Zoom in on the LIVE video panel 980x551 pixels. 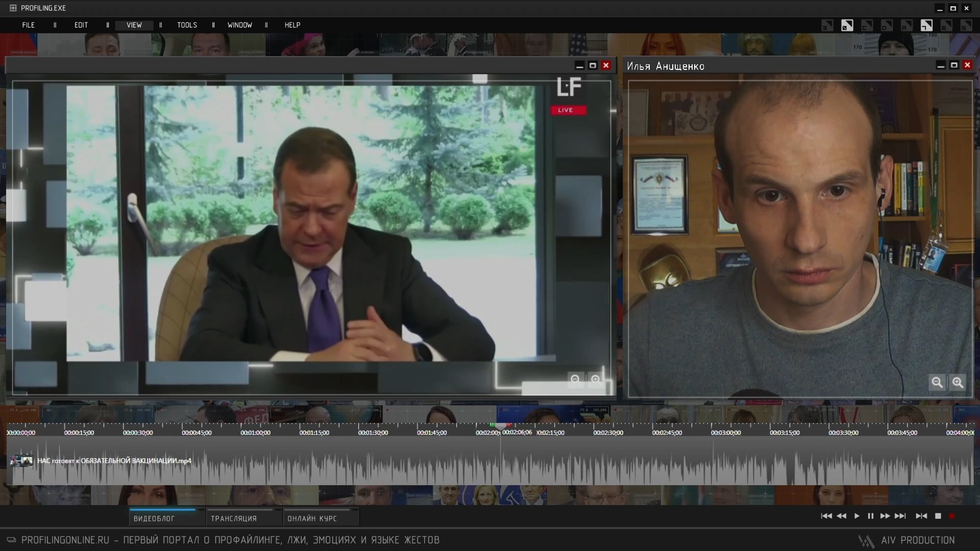point(595,379)
